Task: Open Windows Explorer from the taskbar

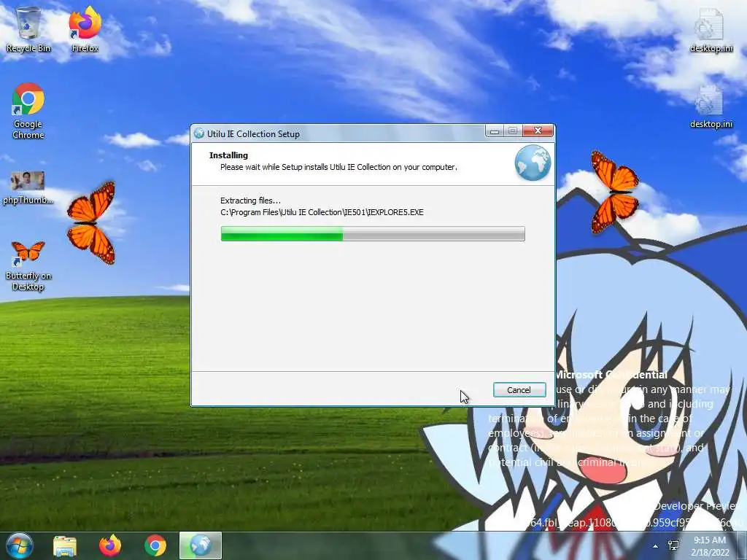Action: pyautogui.click(x=65, y=546)
